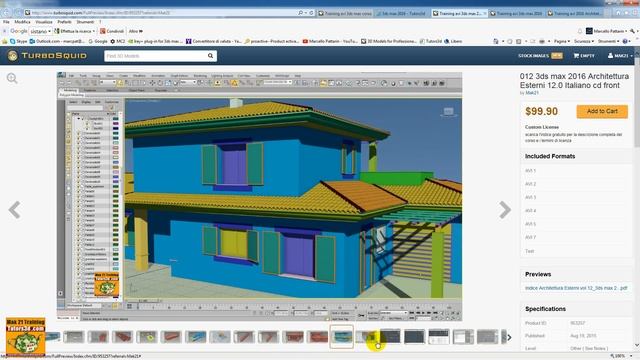Open the Skype bookmark
640x360 pixels.
click(x=18, y=41)
